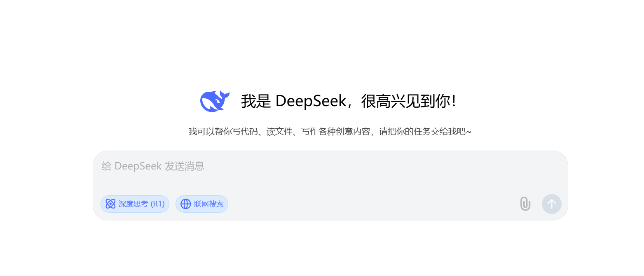Click the subtitle 我可以帮你写代码、读文件

[x=240, y=132]
